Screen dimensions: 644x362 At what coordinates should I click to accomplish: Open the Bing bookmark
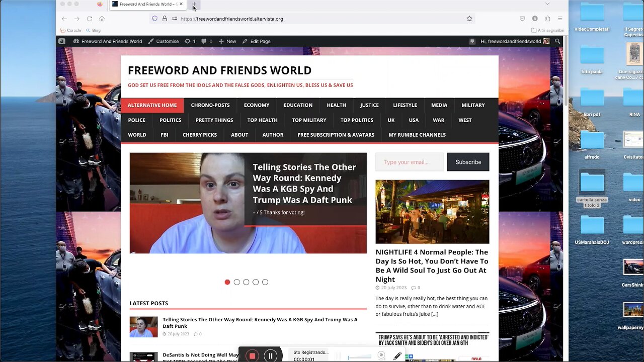pyautogui.click(x=93, y=30)
